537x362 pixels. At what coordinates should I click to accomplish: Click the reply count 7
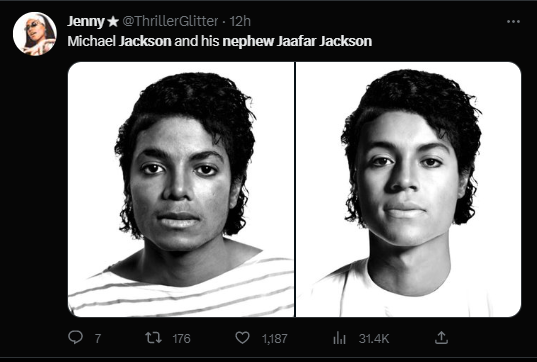point(98,339)
